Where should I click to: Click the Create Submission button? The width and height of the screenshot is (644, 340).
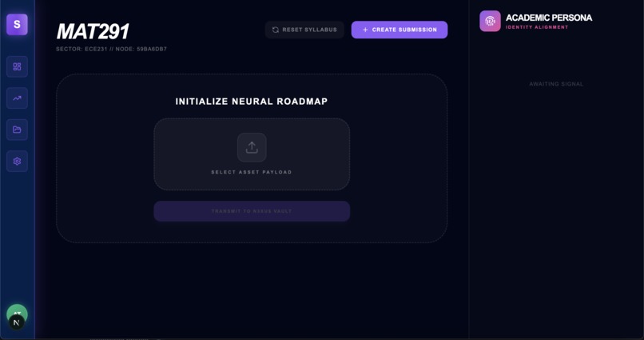pos(400,30)
